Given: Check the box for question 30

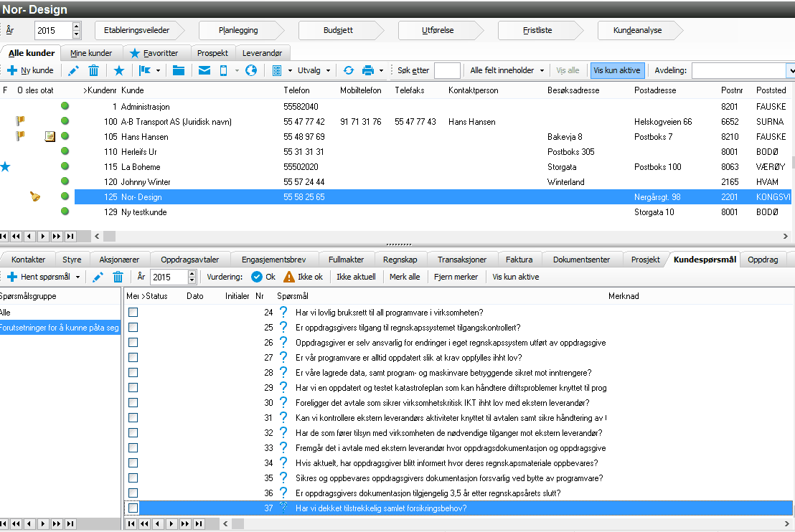Looking at the screenshot, I should [133, 403].
